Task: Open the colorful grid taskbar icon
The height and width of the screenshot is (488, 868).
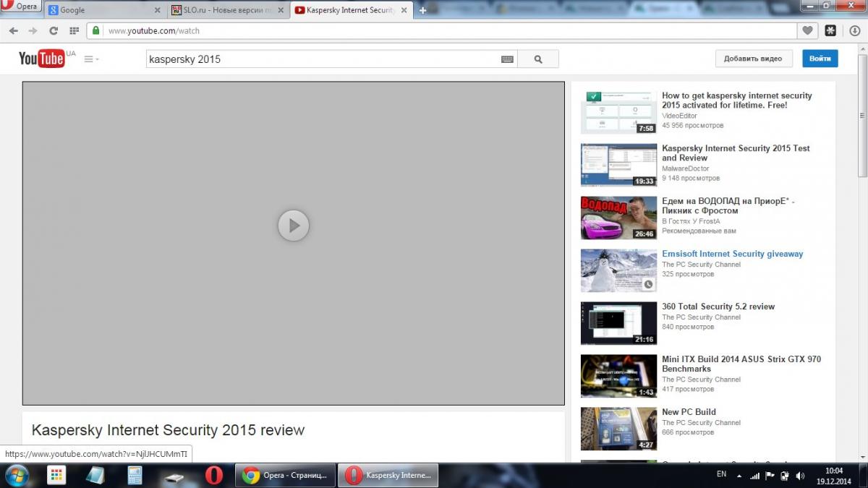Action: [x=56, y=475]
